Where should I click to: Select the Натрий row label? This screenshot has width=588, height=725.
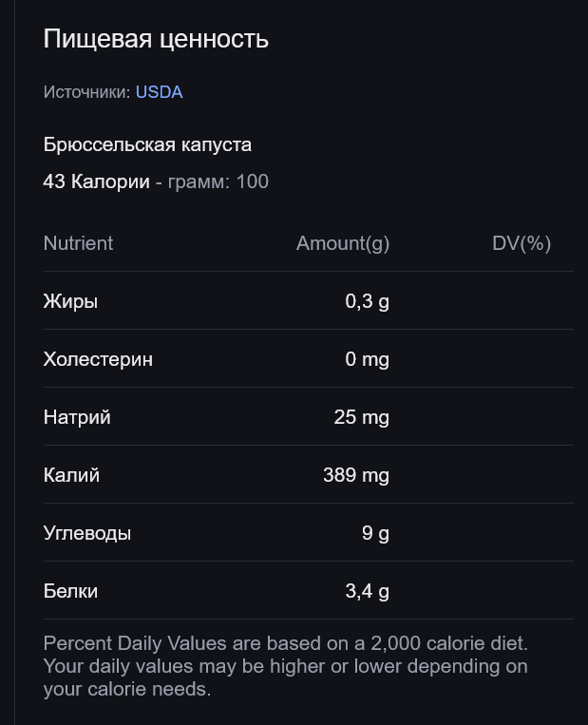(x=77, y=417)
